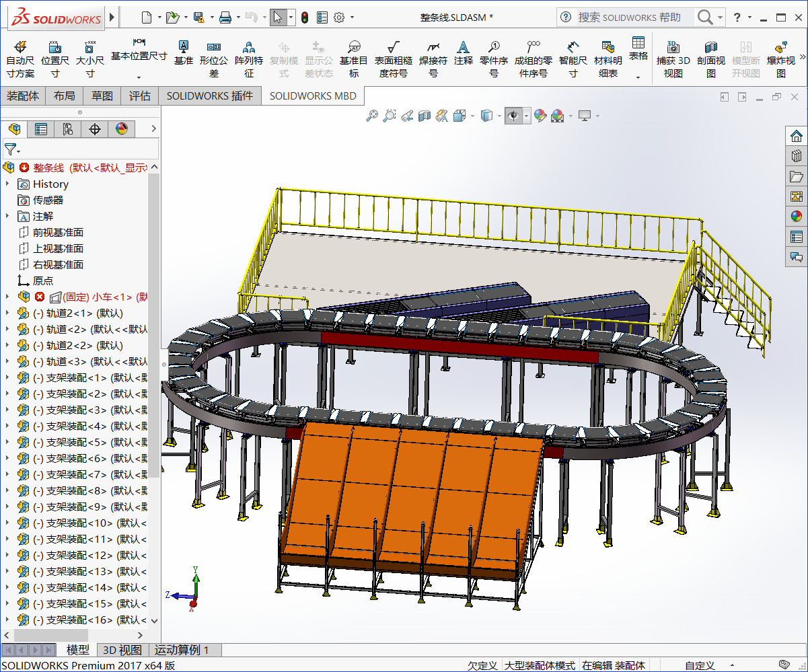The height and width of the screenshot is (672, 808).
Task: Click the Save icon in title toolbar
Action: click(x=198, y=17)
